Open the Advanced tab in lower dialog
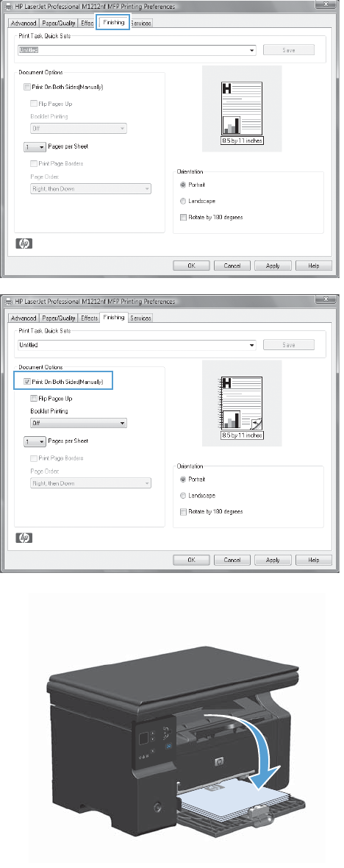 pos(24,318)
